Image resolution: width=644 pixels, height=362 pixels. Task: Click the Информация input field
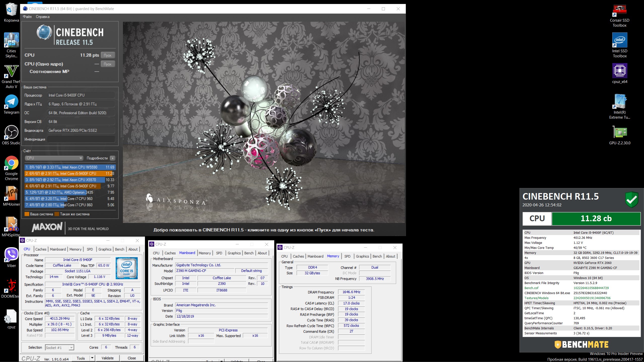pos(81,139)
